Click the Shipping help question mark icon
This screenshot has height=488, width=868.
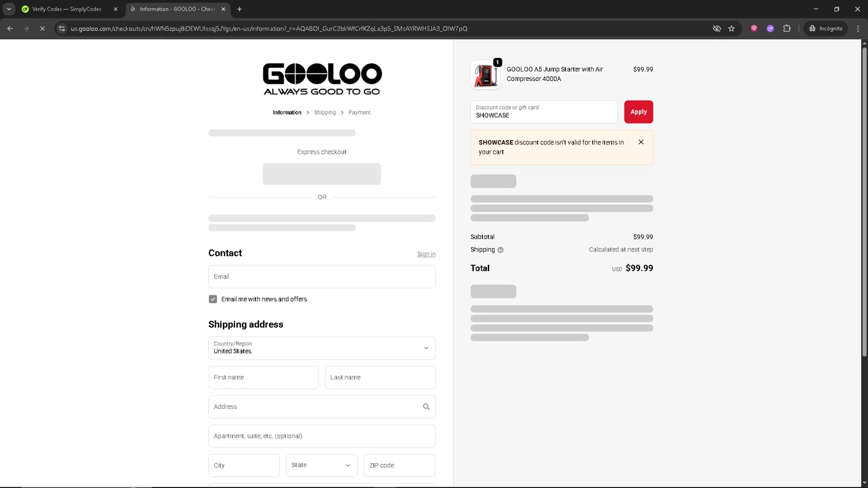(501, 250)
